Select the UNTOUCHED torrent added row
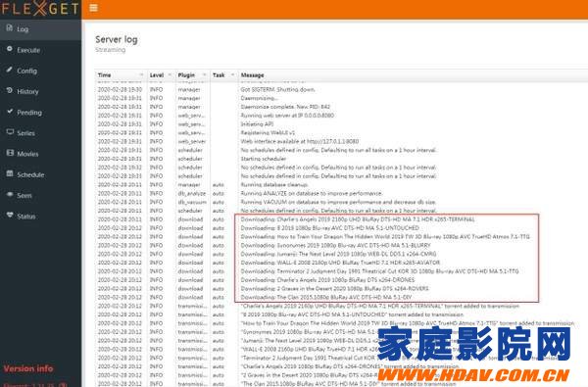The height and width of the screenshot is (387, 588). coord(352,314)
